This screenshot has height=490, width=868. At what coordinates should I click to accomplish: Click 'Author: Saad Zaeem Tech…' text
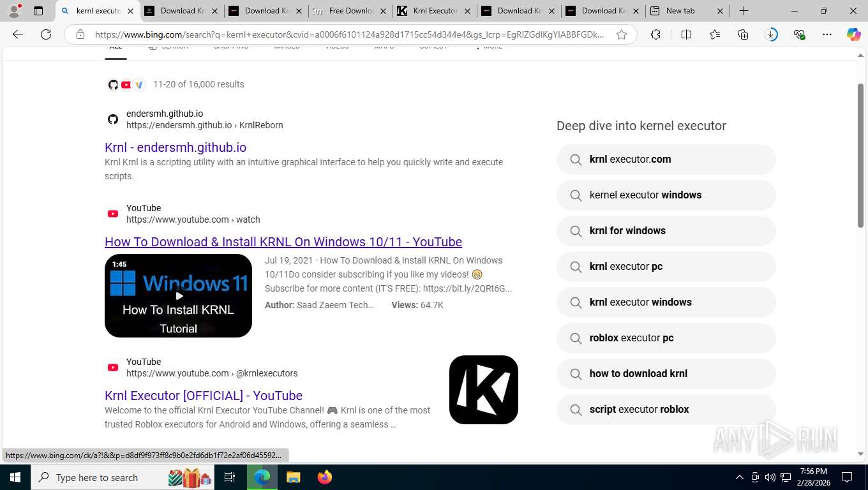pos(319,305)
